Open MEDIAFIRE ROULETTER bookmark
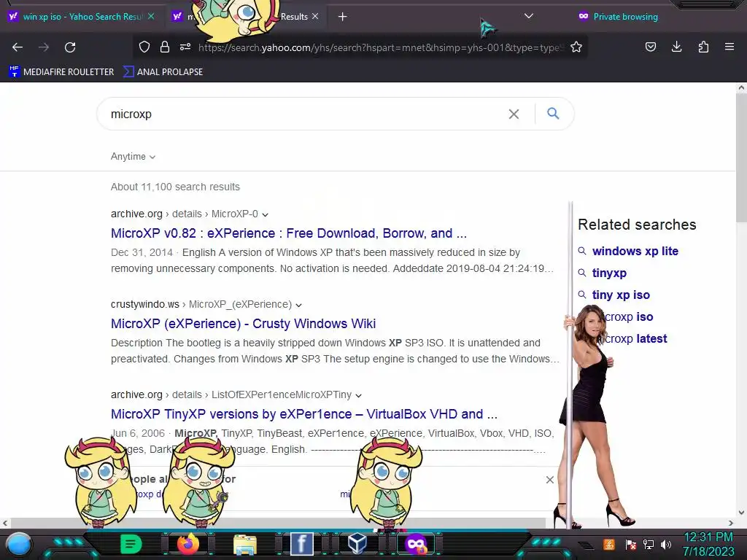The image size is (747, 560). tap(61, 72)
